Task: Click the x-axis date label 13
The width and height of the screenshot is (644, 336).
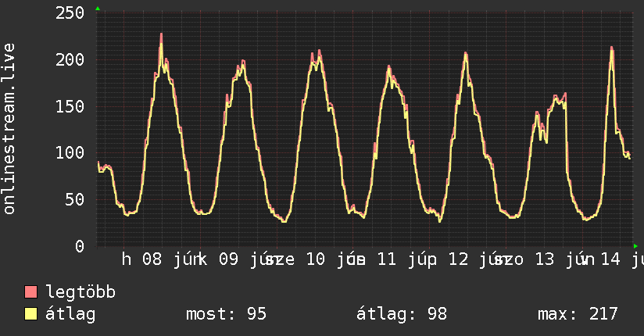Action: [x=545, y=259]
